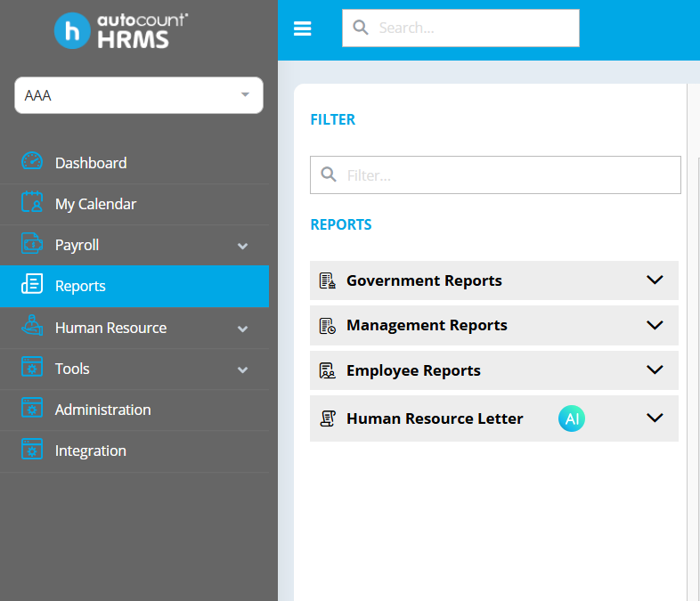The width and height of the screenshot is (700, 601).
Task: Click the Tools window icon
Action: click(x=32, y=368)
